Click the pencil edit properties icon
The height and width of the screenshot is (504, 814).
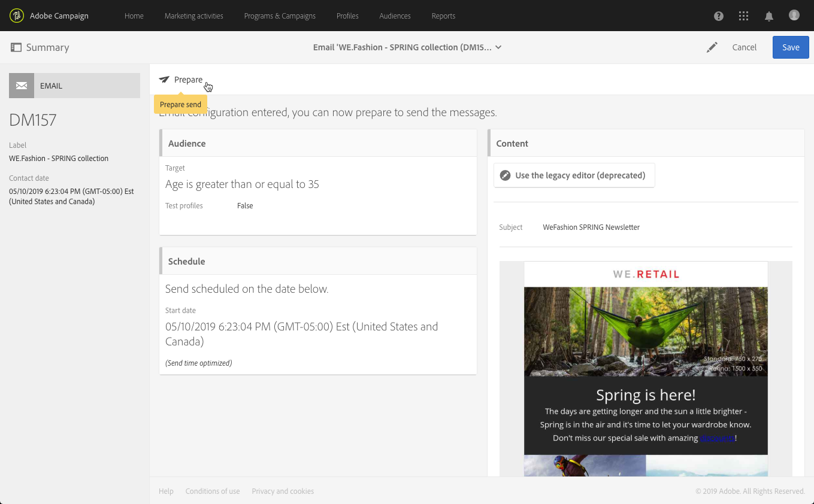click(x=712, y=47)
